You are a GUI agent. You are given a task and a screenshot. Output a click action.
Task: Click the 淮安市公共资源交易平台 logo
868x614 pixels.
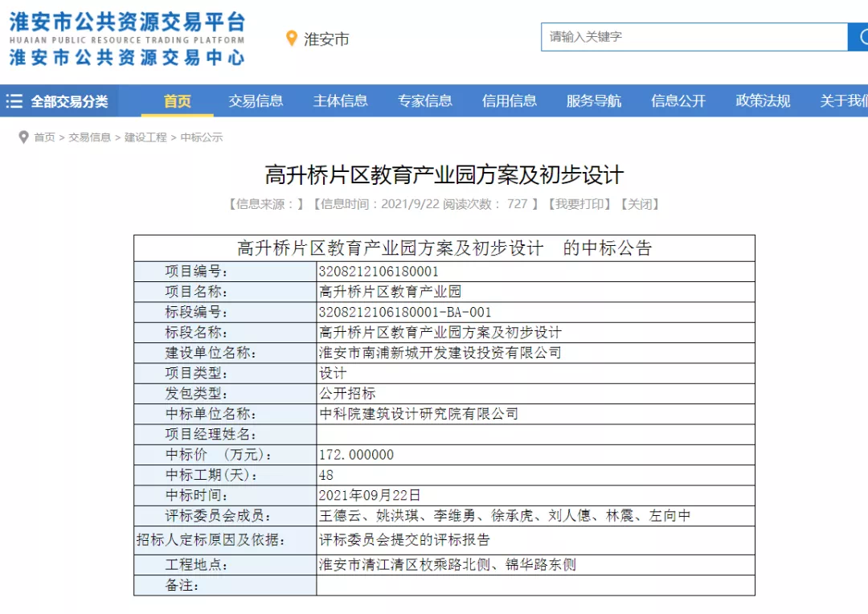[127, 39]
